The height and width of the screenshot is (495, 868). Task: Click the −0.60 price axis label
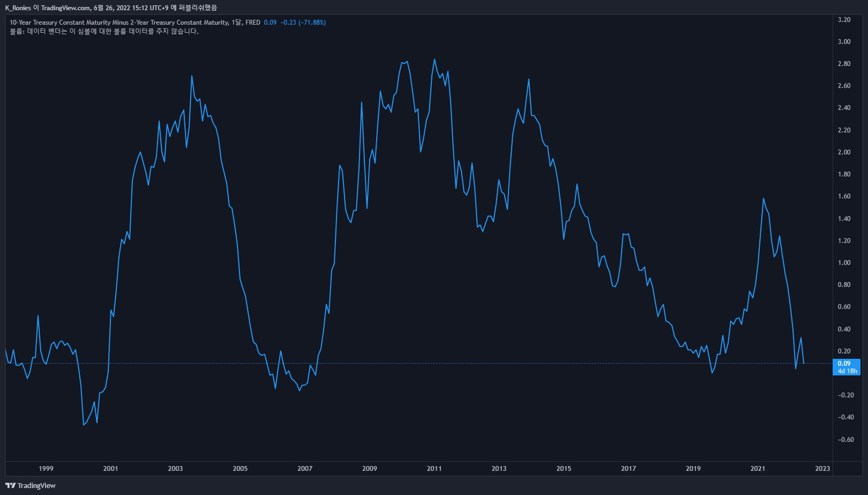[845, 440]
